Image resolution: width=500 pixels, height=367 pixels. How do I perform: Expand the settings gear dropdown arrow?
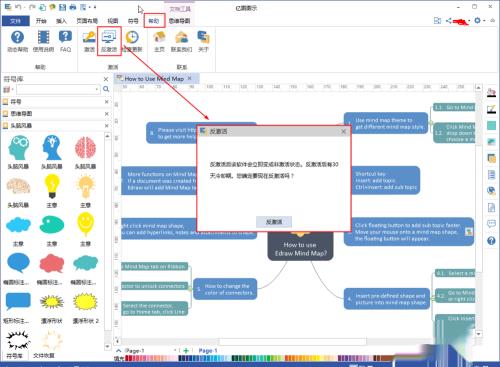coord(484,21)
